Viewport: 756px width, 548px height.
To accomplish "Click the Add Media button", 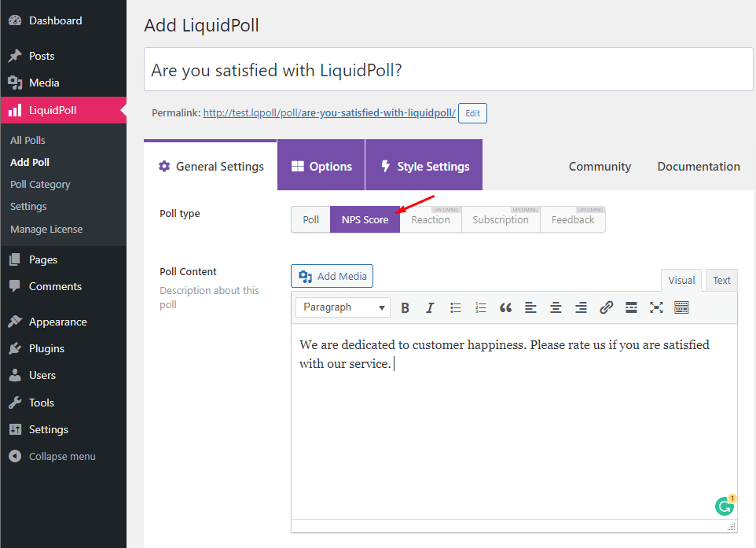I will point(332,276).
